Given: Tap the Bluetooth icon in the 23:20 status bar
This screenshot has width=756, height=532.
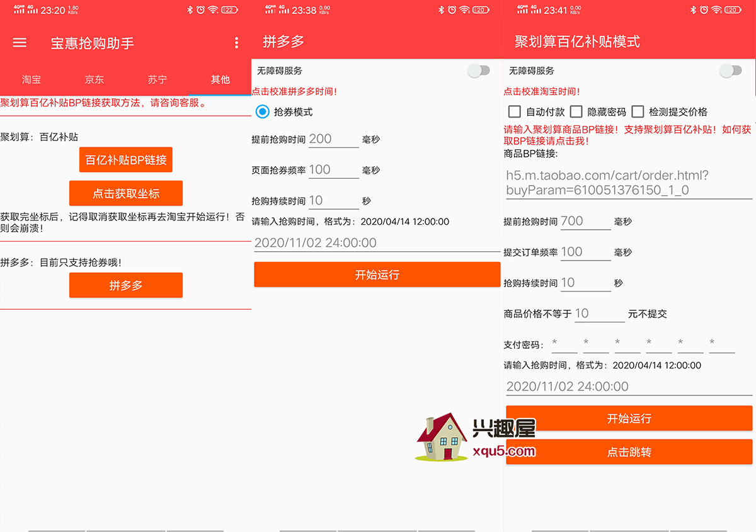Looking at the screenshot, I should click(190, 9).
